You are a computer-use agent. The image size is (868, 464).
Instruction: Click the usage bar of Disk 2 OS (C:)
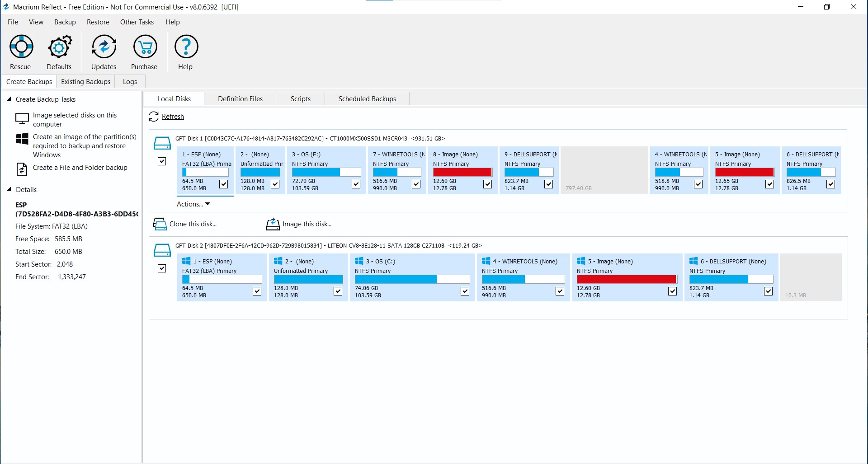(x=412, y=279)
